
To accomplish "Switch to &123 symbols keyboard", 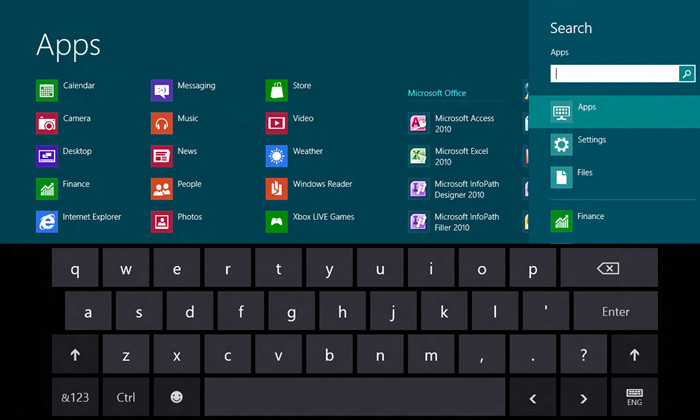I will click(x=75, y=397).
